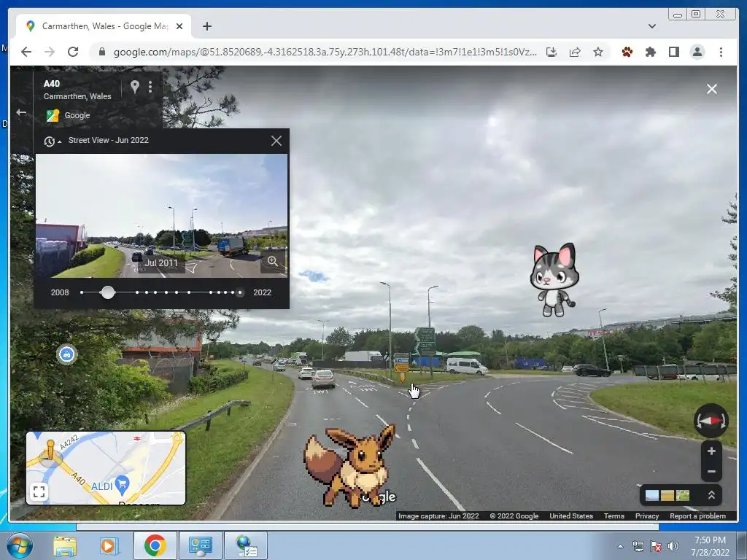
Task: Click the volume speaker tray icon
Action: click(673, 545)
